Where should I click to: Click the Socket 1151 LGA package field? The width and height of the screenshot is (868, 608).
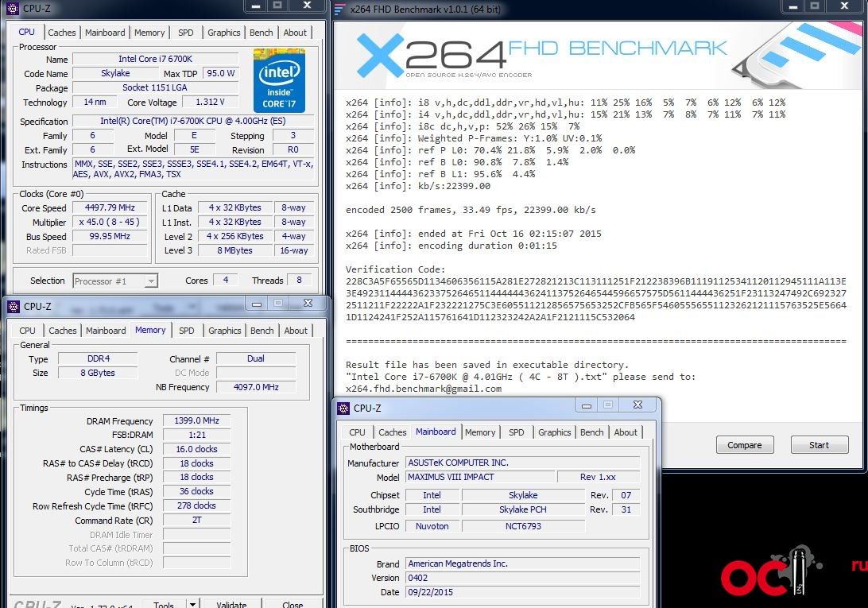coord(156,87)
